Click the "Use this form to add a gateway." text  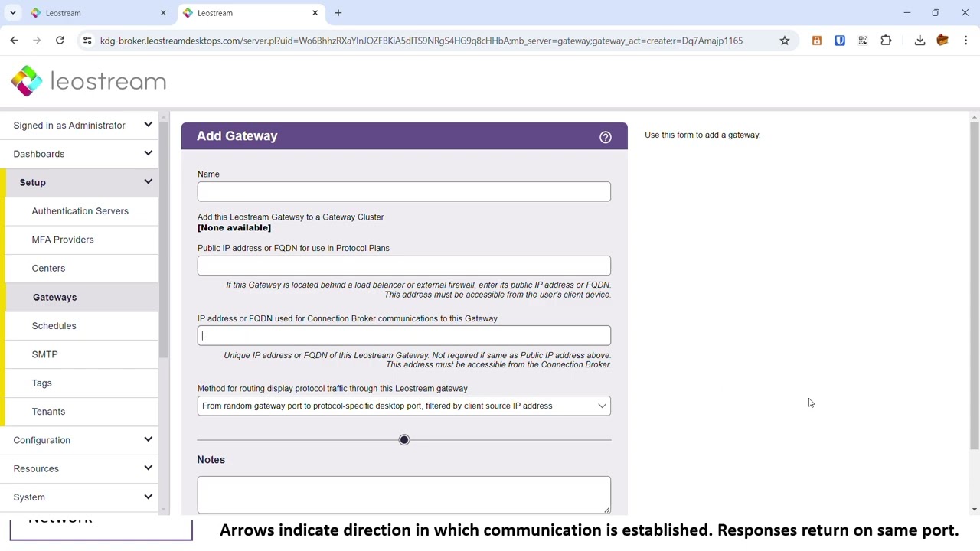(702, 135)
